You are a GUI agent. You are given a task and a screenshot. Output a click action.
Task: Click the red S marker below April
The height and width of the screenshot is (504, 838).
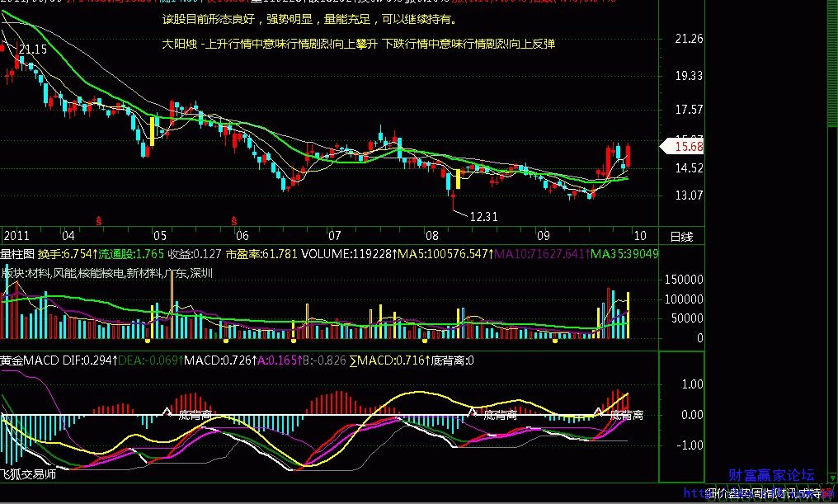coord(99,219)
